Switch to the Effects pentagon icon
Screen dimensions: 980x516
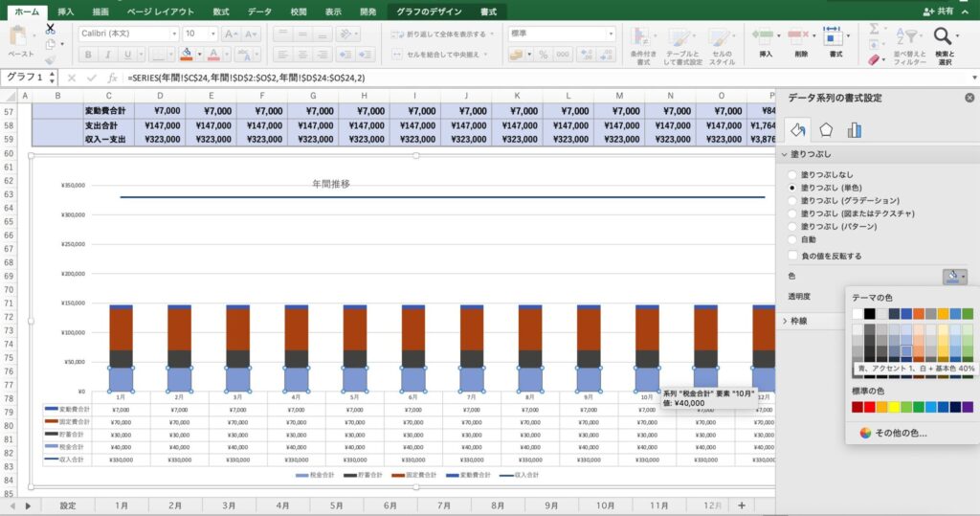pyautogui.click(x=826, y=129)
